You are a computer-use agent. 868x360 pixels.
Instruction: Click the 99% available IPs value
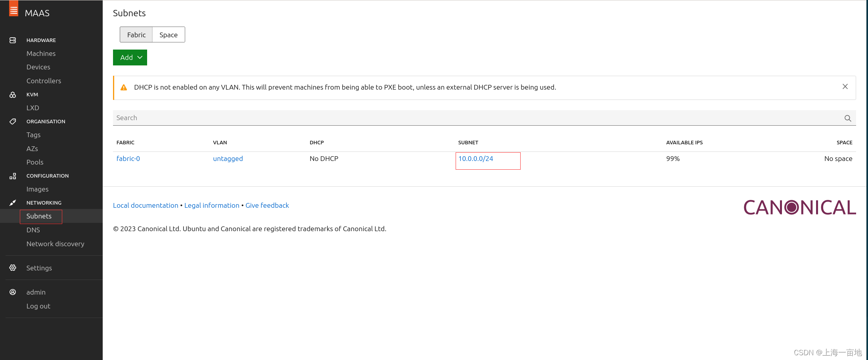(673, 159)
